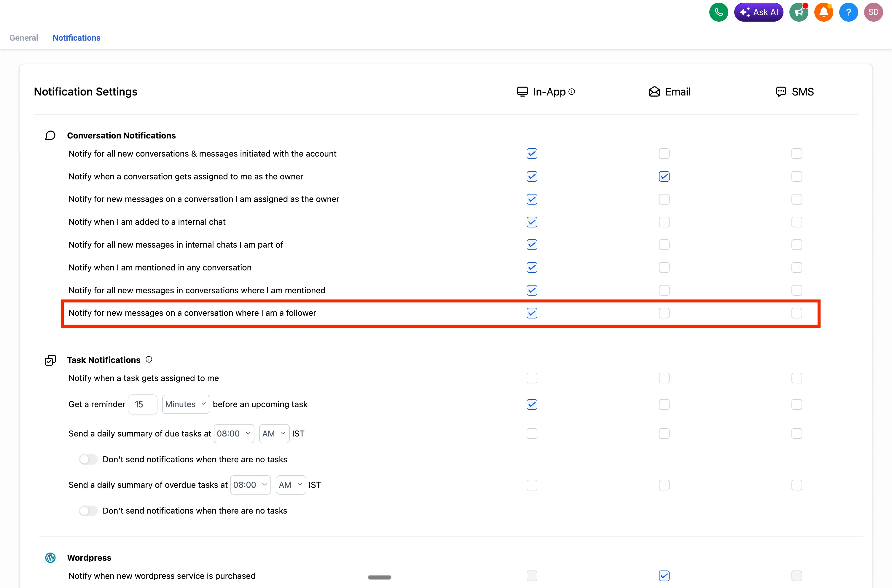This screenshot has height=588, width=892.
Task: Toggle don't send notifications for due tasks summary
Action: [x=88, y=459]
